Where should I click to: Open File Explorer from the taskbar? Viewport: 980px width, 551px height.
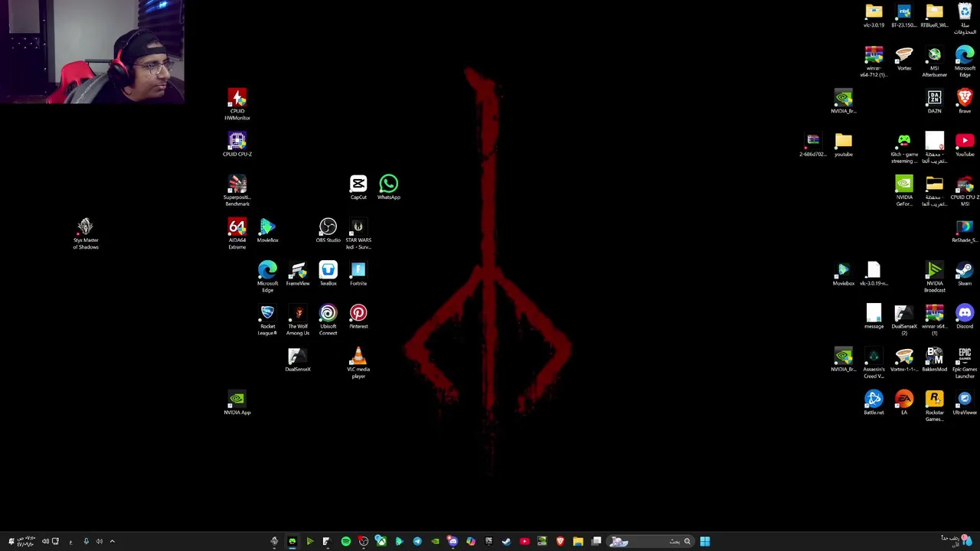[x=578, y=542]
